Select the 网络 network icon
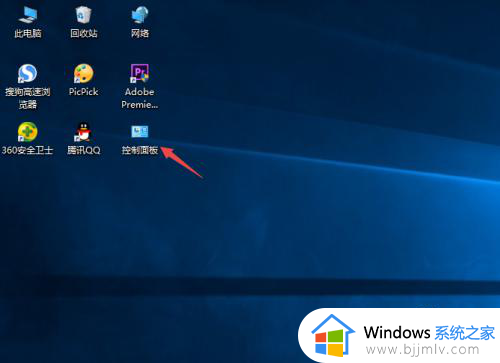The image size is (500, 363). coord(140,14)
